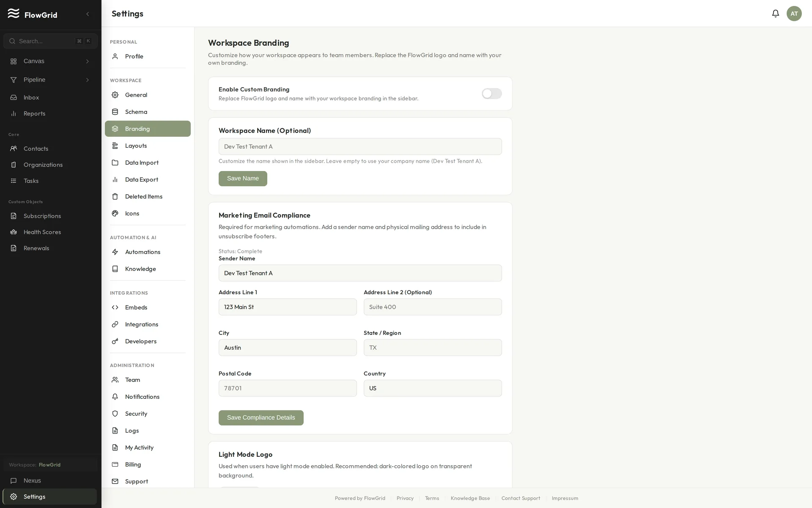Viewport: 812px width, 508px height.
Task: Open the AT user avatar menu
Action: (794, 14)
